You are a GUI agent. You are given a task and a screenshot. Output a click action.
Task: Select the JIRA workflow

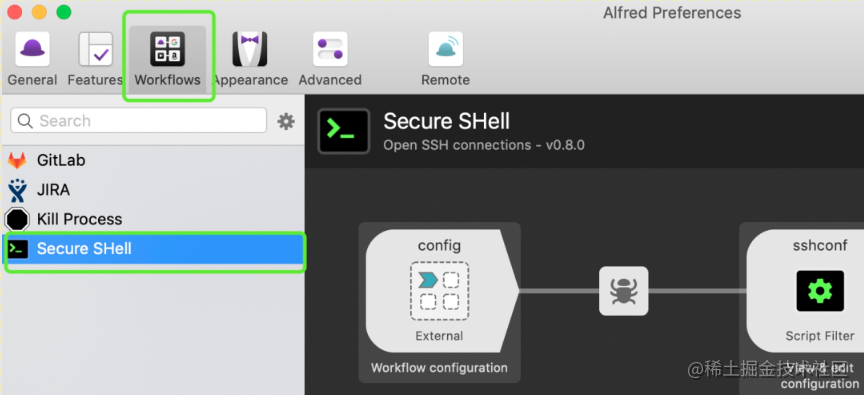[x=153, y=190]
